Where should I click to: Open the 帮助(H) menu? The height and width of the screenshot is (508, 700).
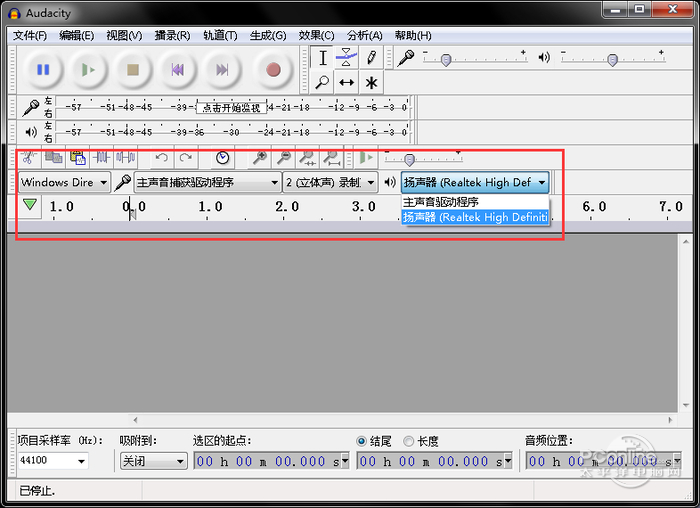pyautogui.click(x=413, y=35)
